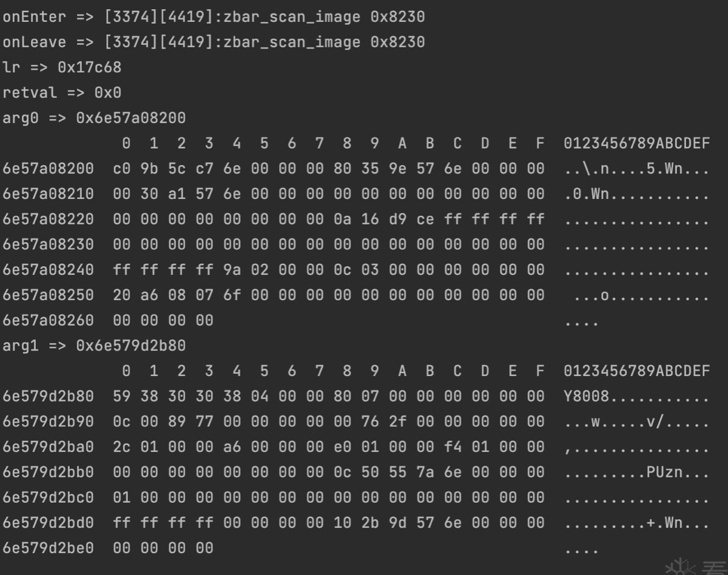
Task: Click row address 6e57a08260 in hex dump
Action: coord(48,320)
